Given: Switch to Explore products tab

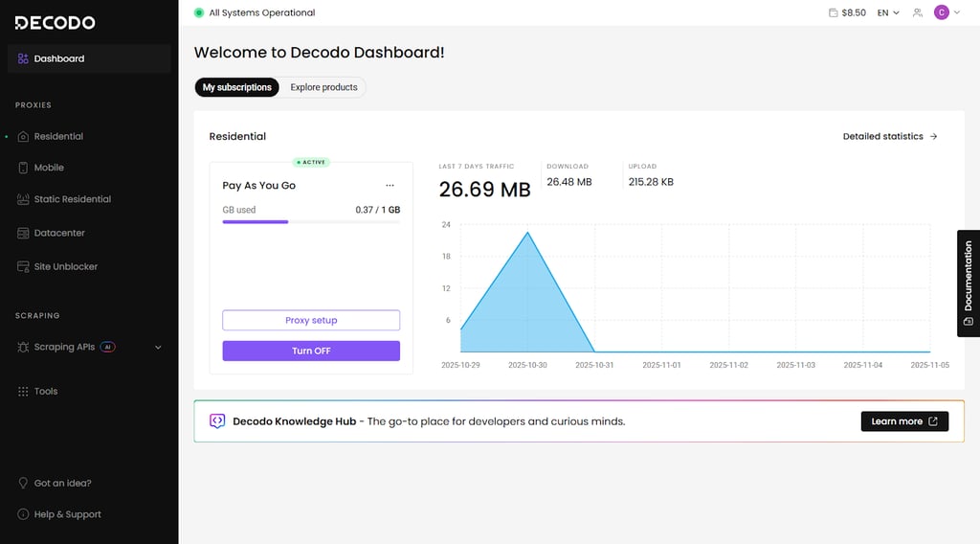Looking at the screenshot, I should coord(323,87).
